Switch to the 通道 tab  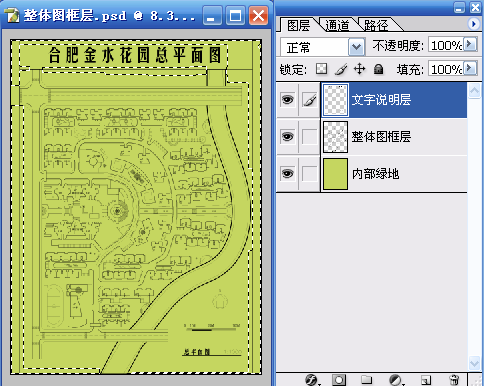tap(337, 25)
